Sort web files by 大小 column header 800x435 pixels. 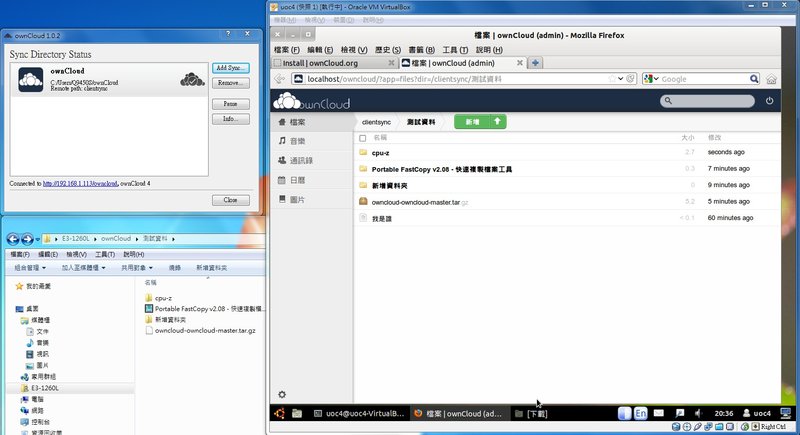coord(688,138)
